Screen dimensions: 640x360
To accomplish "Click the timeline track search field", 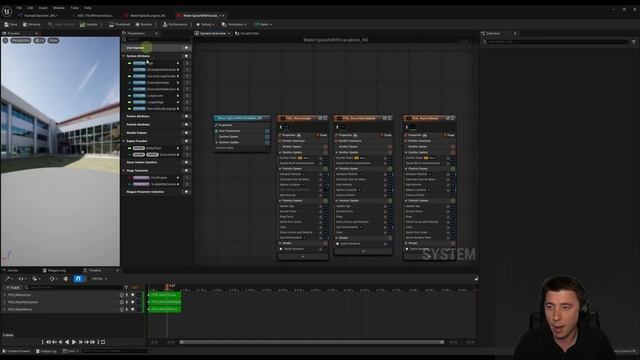I will point(73,287).
